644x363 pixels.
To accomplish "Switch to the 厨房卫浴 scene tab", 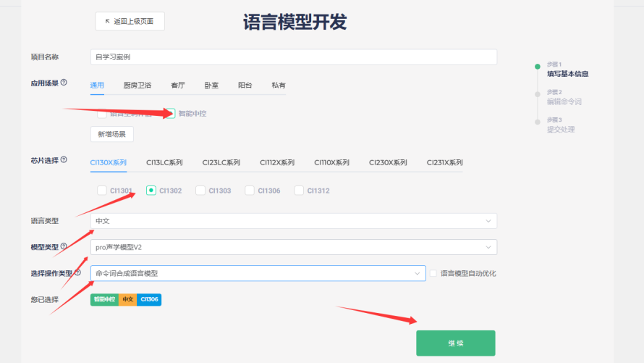I will [x=137, y=85].
